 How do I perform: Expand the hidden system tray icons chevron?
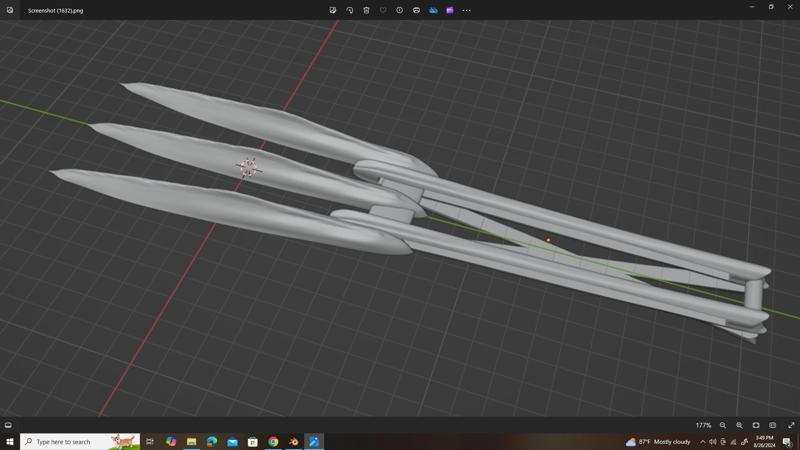click(702, 441)
